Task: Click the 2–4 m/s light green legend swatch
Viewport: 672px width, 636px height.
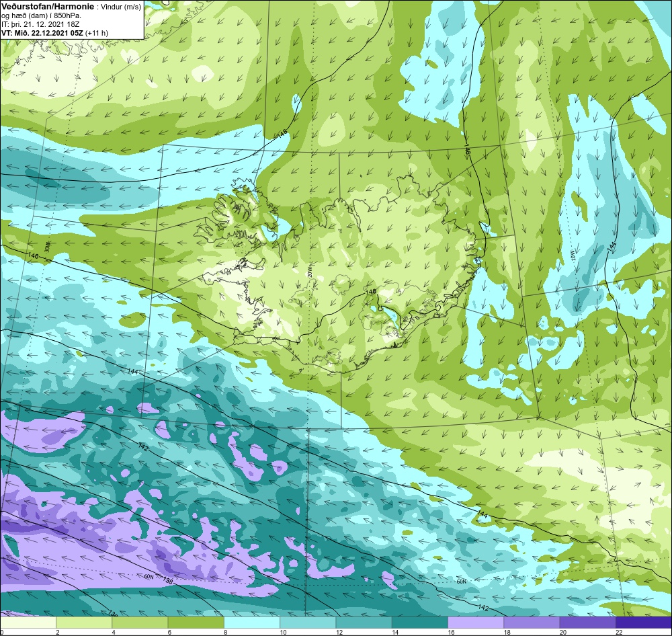Action: pos(84,623)
